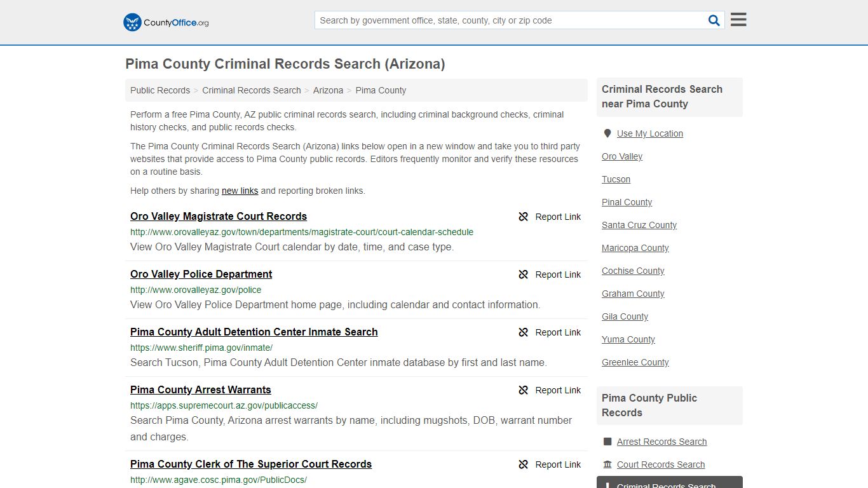868x488 pixels.
Task: Select Greenlee County link
Action: [x=635, y=362]
